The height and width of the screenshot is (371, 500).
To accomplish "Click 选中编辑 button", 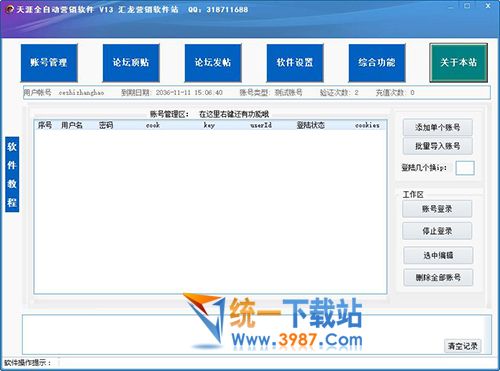I will point(438,255).
